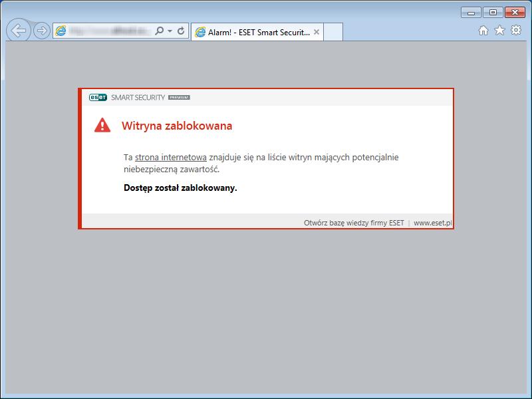Click the SMART SECURITY product label
The image size is (532, 399).
pyautogui.click(x=138, y=97)
